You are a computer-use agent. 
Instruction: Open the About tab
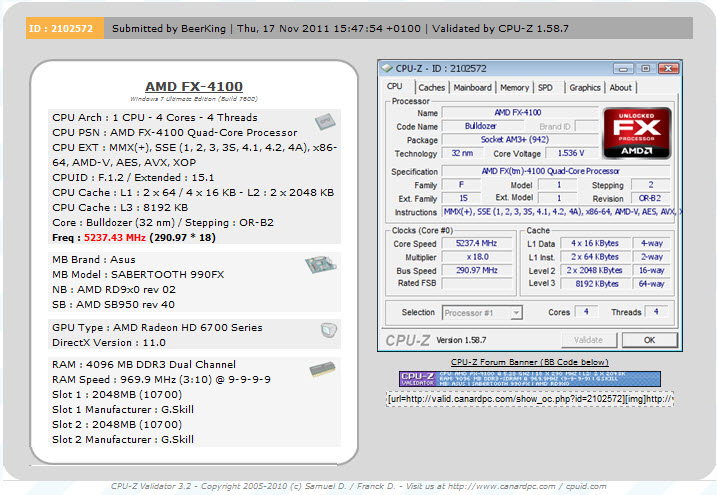click(620, 88)
